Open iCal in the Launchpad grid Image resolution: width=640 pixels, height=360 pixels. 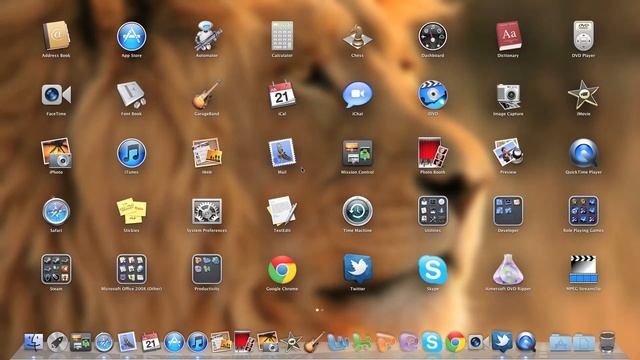pyautogui.click(x=282, y=95)
